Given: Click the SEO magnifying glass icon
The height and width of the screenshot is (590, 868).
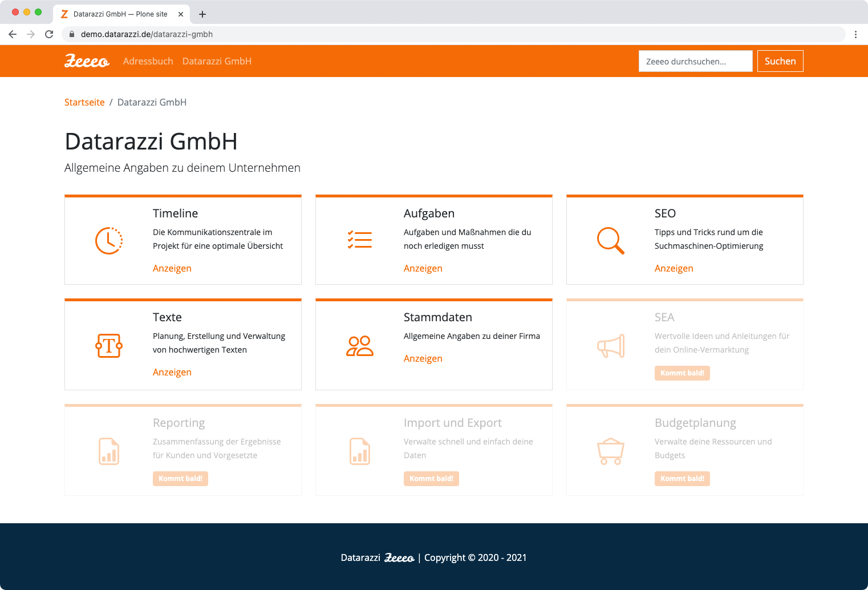Looking at the screenshot, I should (611, 240).
